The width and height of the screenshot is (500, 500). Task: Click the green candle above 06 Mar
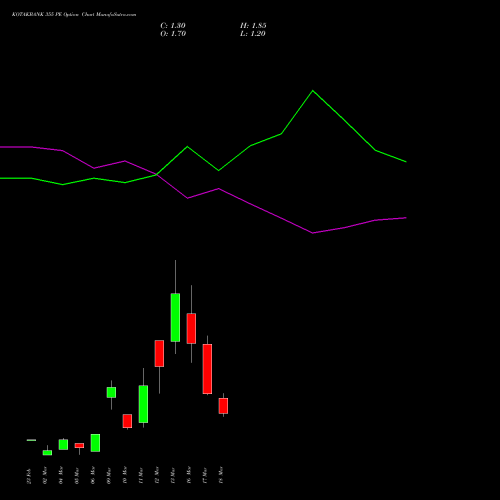[95, 443]
